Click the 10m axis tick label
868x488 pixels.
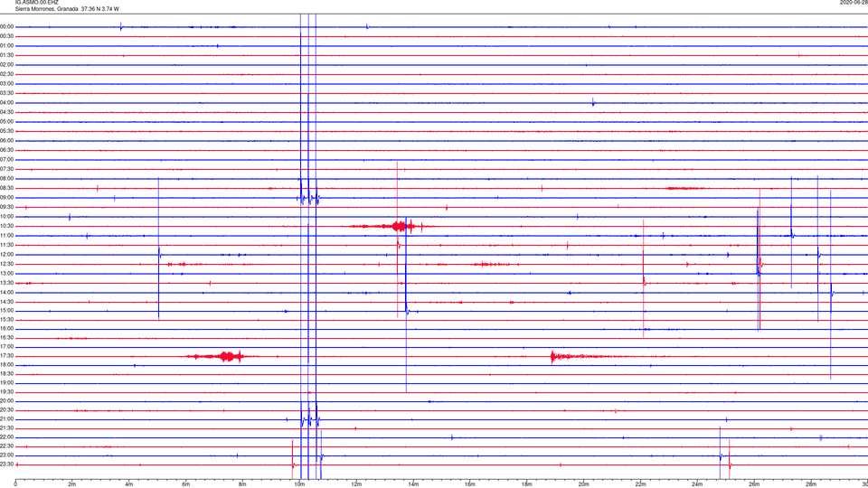299,484
